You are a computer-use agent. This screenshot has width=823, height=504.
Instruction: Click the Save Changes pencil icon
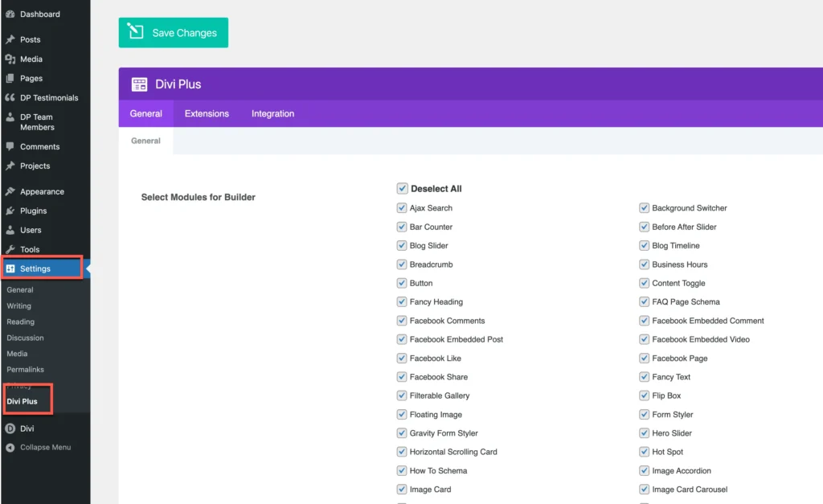(x=135, y=31)
